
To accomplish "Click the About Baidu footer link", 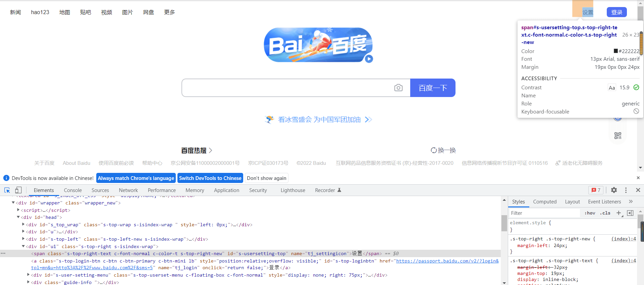I will pos(76,163).
